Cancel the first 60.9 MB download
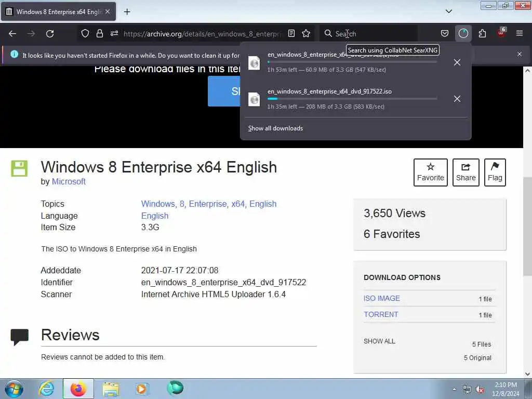 (x=457, y=62)
